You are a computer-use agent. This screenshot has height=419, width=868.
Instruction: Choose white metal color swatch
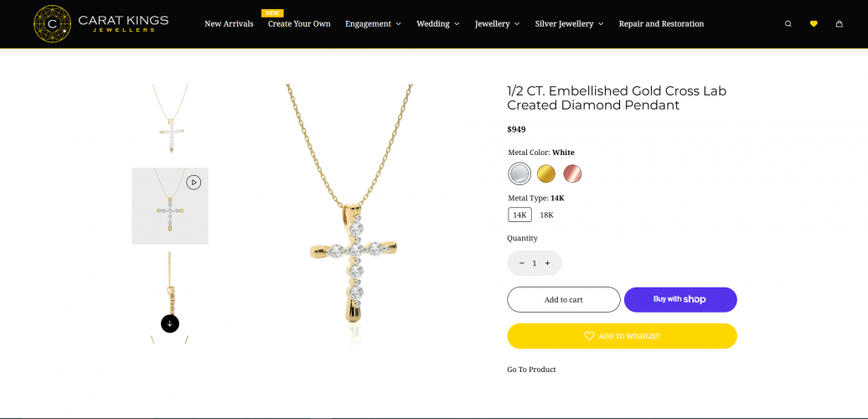(x=519, y=173)
